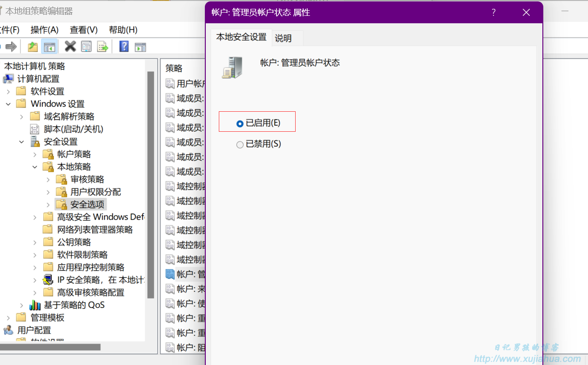
Task: Expand the 软件限制策略 node
Action: (35, 255)
